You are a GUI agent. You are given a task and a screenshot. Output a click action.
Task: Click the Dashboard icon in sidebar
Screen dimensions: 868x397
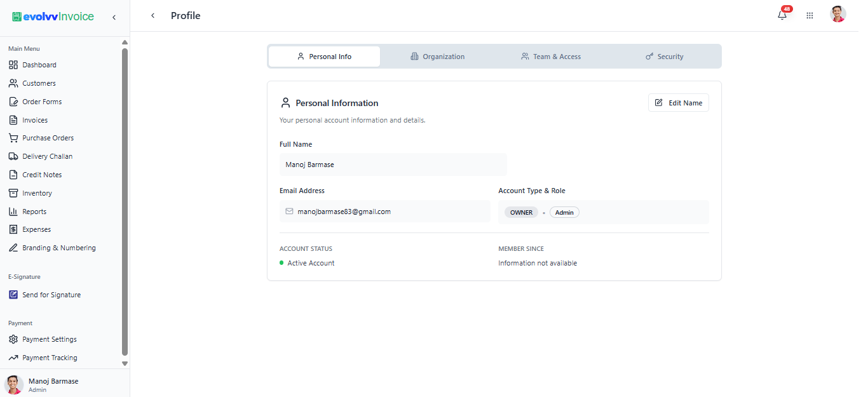point(13,65)
